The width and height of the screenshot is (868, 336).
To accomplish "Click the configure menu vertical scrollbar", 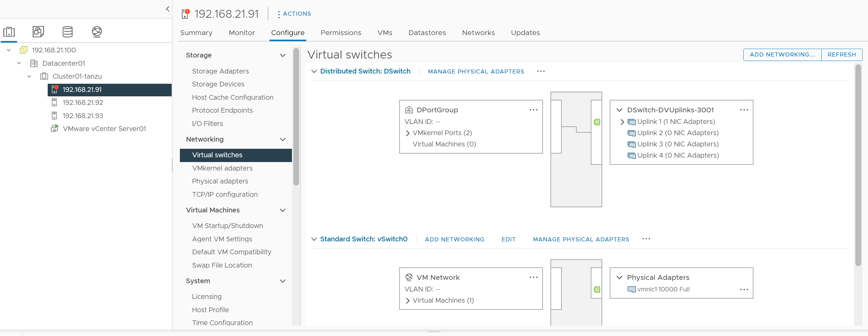I will click(296, 116).
